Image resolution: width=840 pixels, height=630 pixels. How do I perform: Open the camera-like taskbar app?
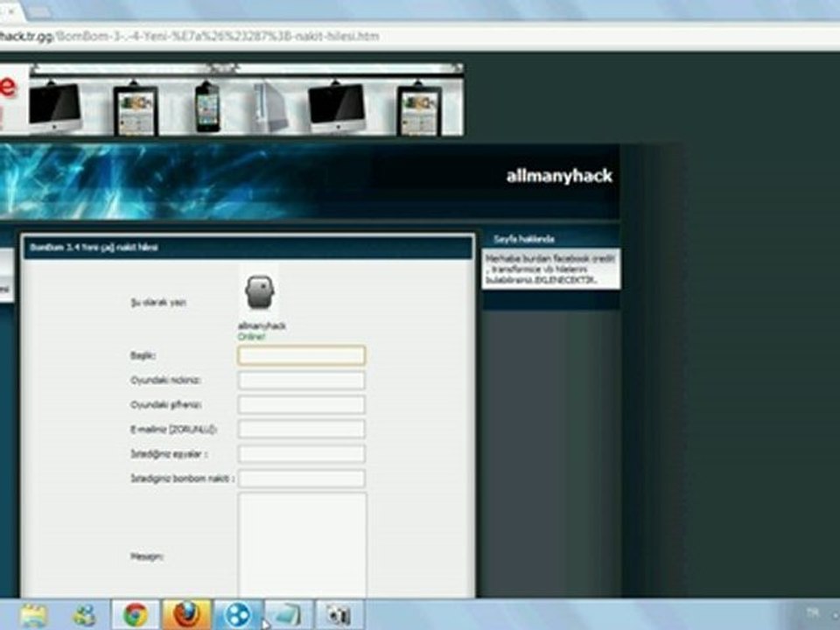pos(339,614)
